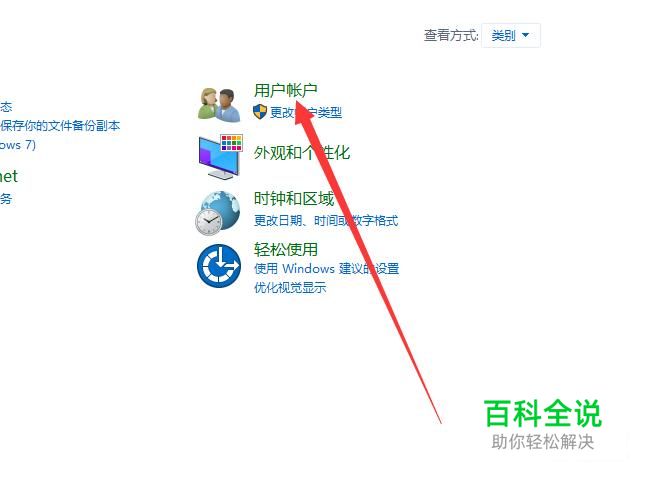Open the 用户帐户 people icon
Image resolution: width=651 pixels, height=485 pixels.
pyautogui.click(x=219, y=104)
